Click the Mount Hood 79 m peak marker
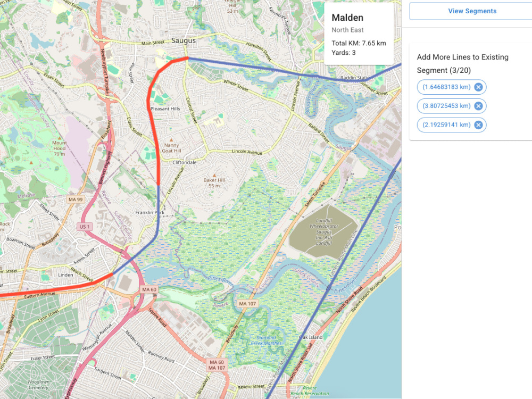 (60, 138)
